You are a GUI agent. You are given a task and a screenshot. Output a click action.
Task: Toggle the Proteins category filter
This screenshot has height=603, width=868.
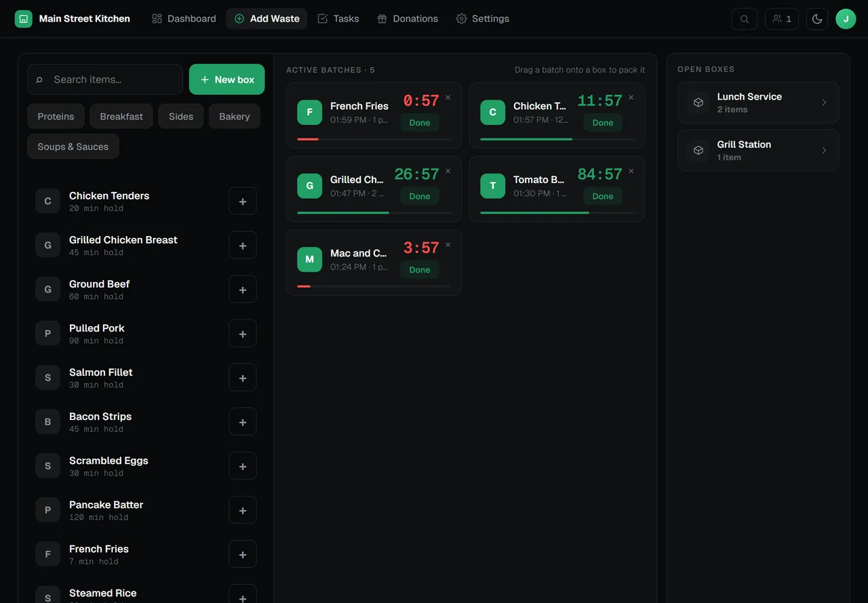click(x=56, y=117)
